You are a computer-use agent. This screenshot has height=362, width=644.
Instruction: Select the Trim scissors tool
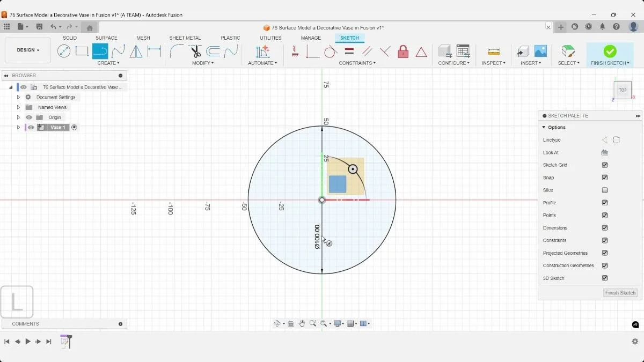tap(195, 51)
